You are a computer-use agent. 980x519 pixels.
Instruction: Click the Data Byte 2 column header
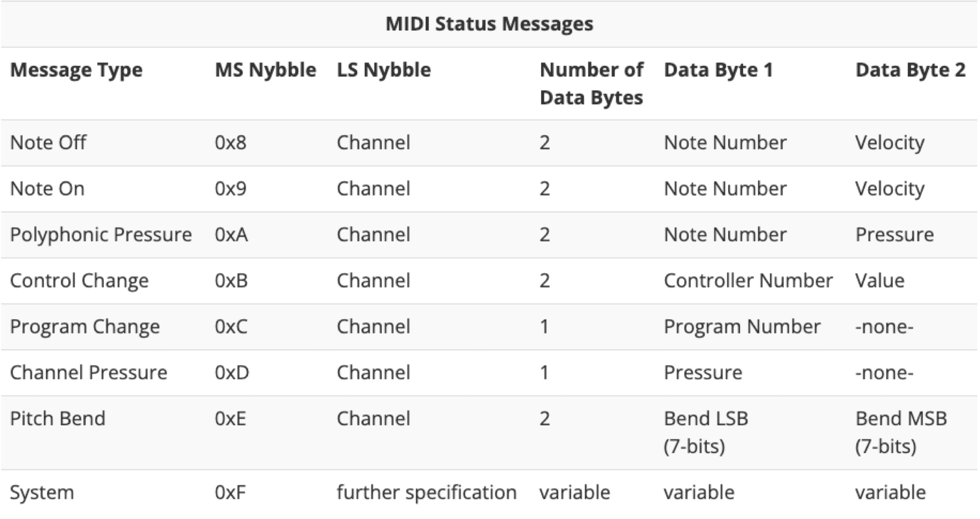910,70
